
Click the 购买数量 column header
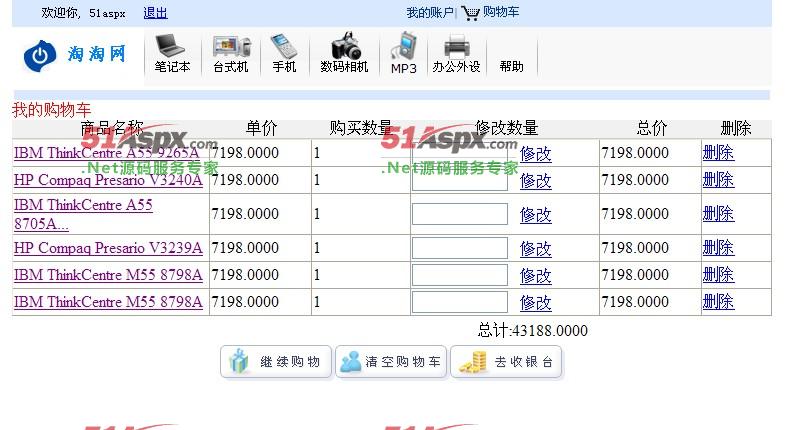pyautogui.click(x=361, y=128)
